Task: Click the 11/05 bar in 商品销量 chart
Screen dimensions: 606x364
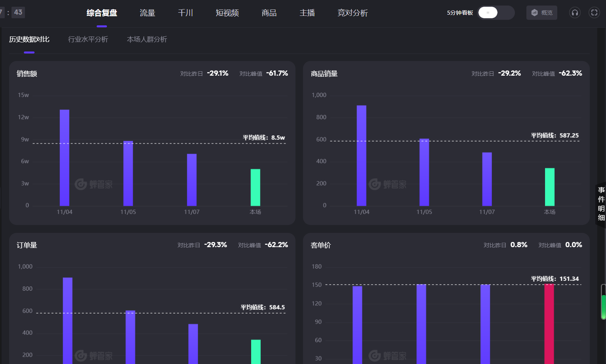Action: (x=424, y=172)
